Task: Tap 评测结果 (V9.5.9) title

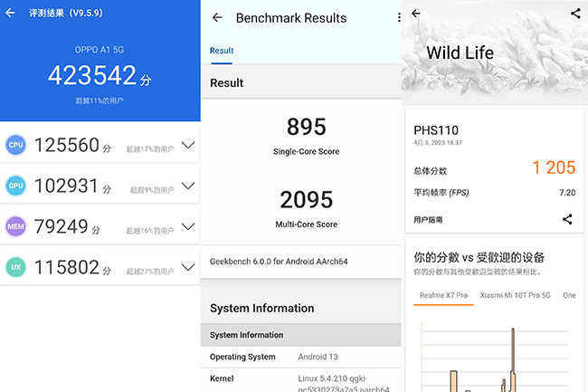Action: [66, 14]
